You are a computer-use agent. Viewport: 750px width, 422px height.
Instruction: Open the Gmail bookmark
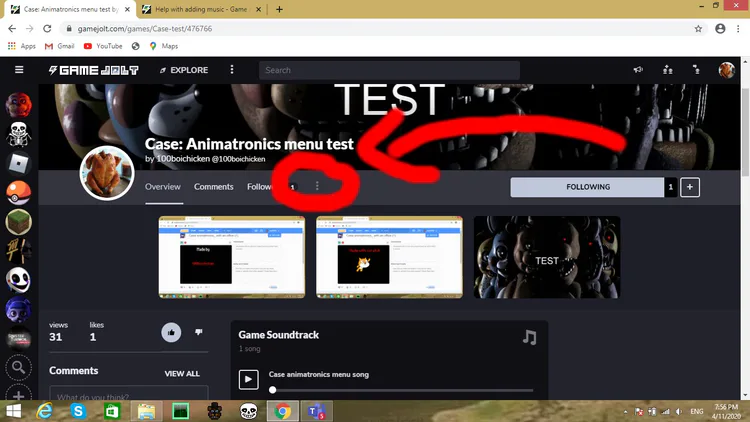pos(59,46)
